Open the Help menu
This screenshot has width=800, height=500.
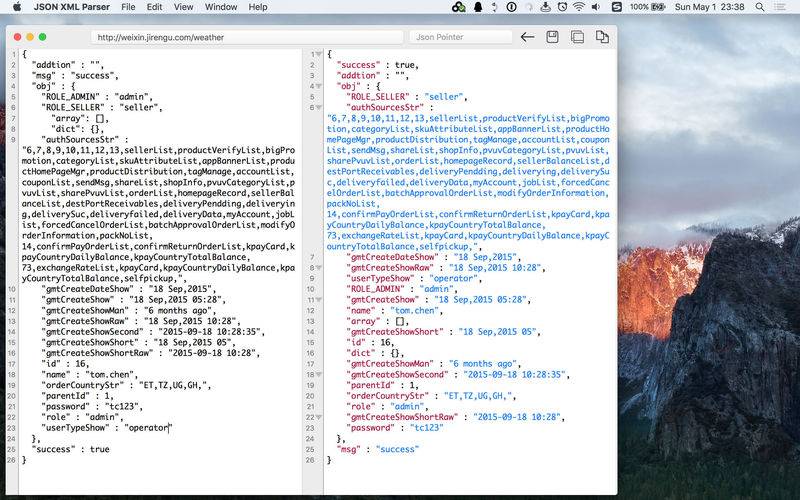(x=258, y=7)
